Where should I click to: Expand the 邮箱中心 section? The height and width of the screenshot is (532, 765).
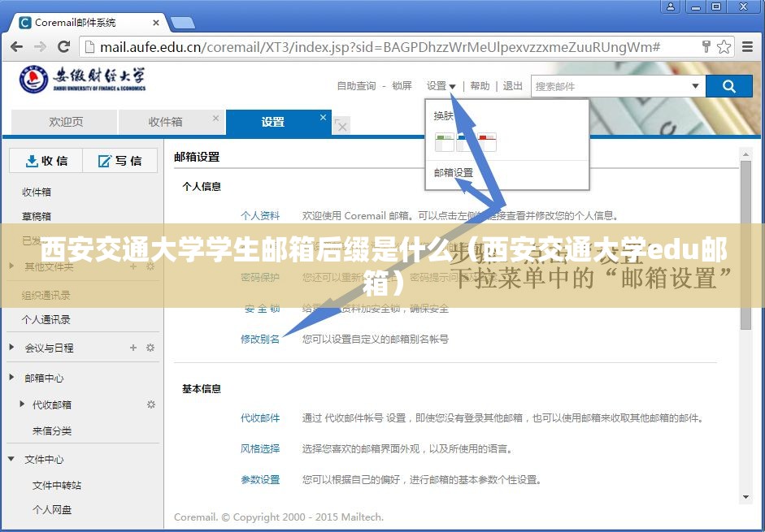11,378
